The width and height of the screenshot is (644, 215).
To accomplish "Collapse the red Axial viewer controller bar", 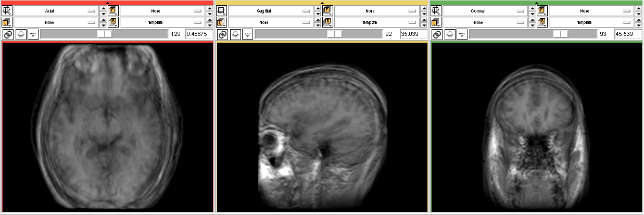I will click(x=107, y=3).
